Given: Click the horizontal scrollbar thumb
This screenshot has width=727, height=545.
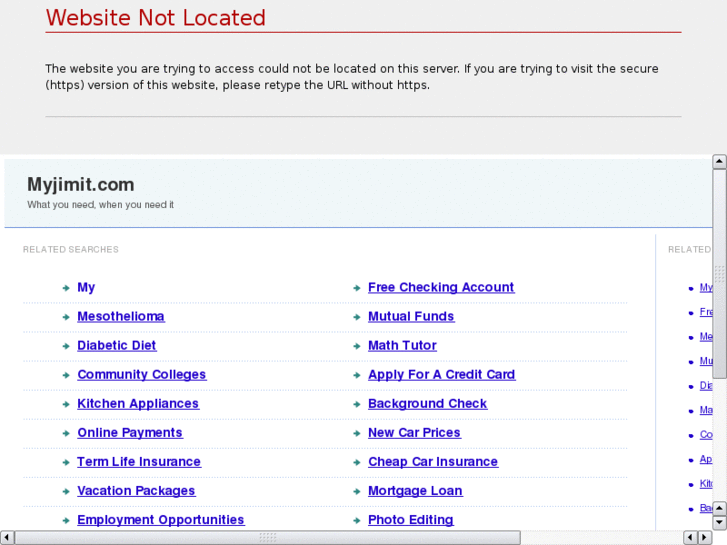Looking at the screenshot, I should pyautogui.click(x=268, y=538).
